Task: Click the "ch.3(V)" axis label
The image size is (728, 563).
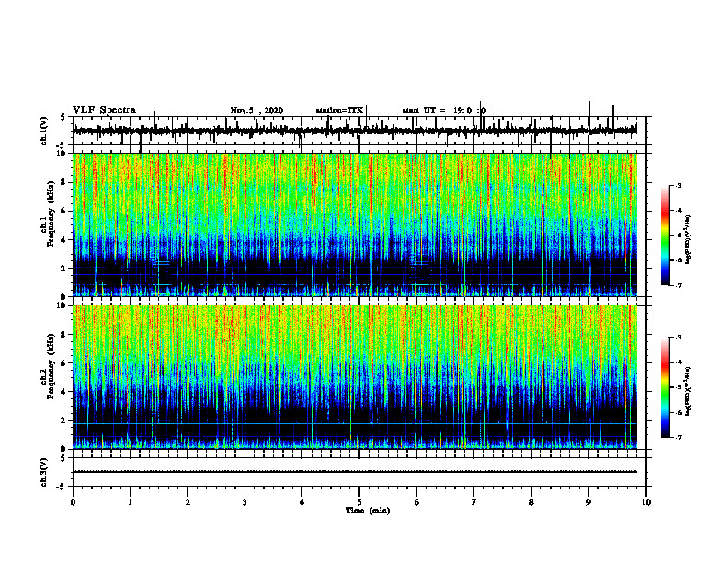Action: pos(44,473)
